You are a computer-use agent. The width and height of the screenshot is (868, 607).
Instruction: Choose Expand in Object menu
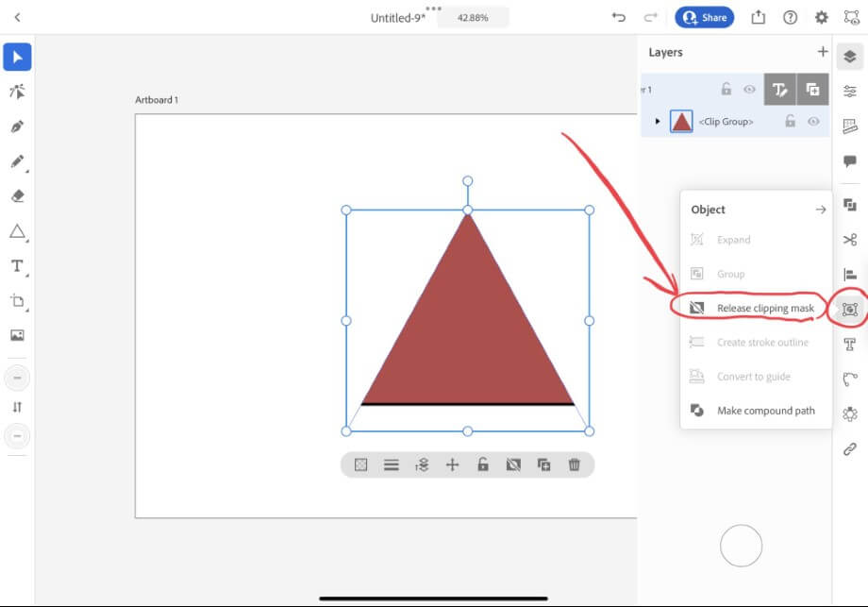[x=756, y=239]
